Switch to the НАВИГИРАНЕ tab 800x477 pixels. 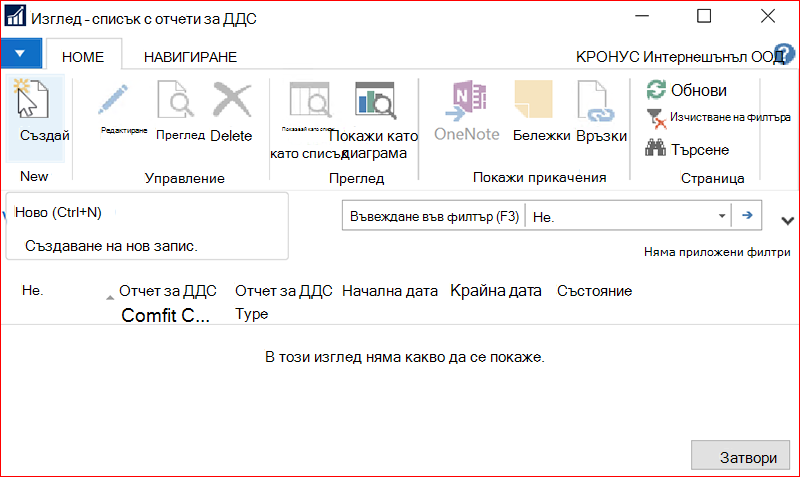pyautogui.click(x=190, y=57)
